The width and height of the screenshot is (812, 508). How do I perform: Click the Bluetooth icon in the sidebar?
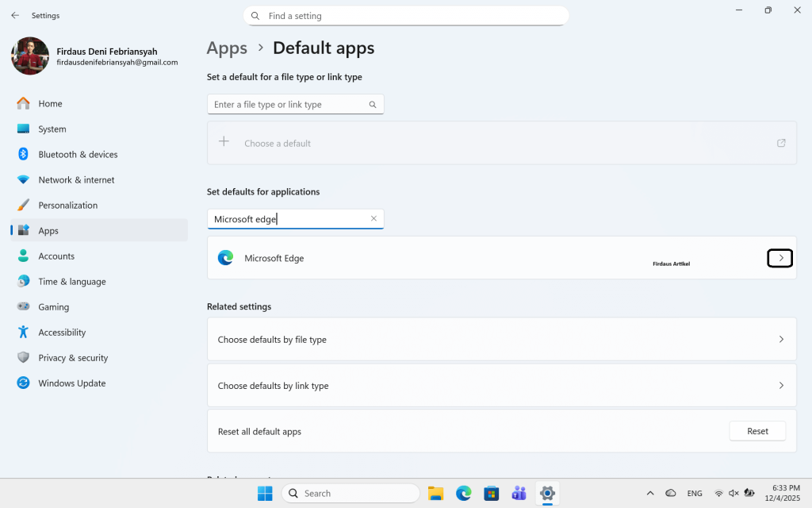click(x=23, y=154)
